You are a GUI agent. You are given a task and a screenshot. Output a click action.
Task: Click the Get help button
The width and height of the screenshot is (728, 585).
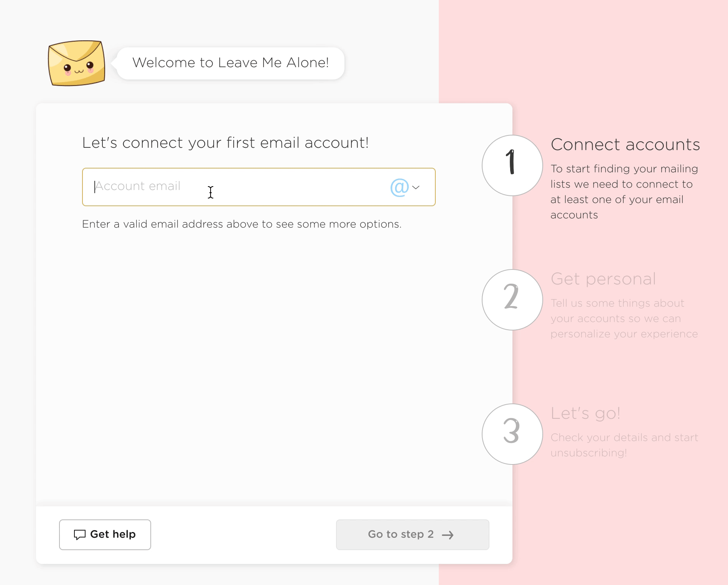(105, 534)
